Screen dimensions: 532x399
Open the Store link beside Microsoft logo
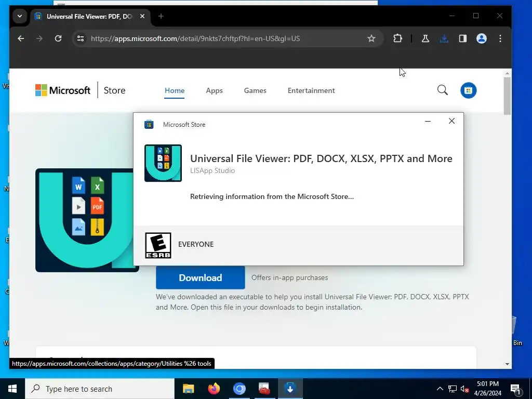(x=114, y=90)
